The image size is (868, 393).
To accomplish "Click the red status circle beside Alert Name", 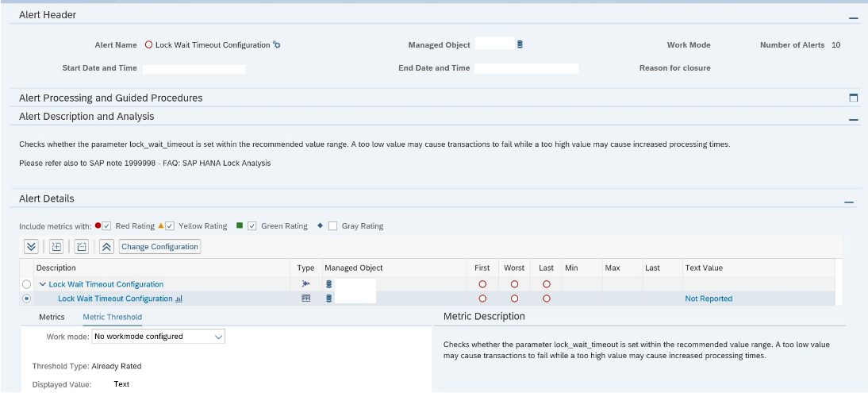I will click(x=148, y=45).
